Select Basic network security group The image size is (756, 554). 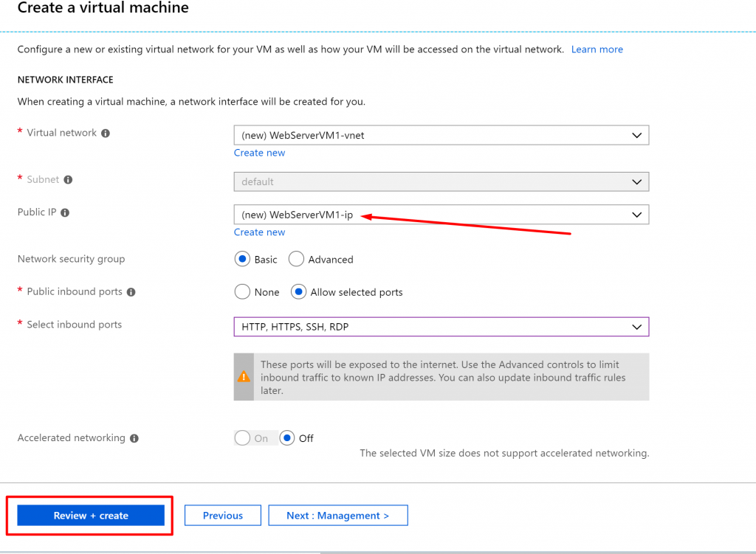[x=242, y=259]
